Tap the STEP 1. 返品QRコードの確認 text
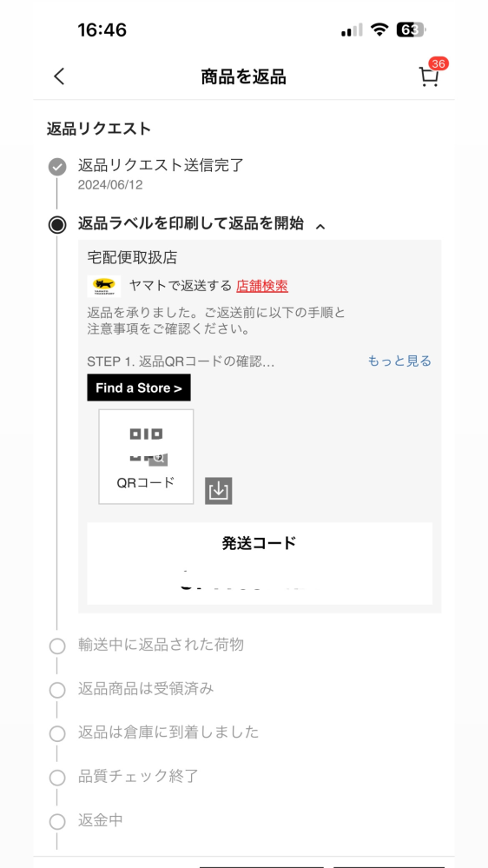This screenshot has width=488, height=868. tap(181, 361)
